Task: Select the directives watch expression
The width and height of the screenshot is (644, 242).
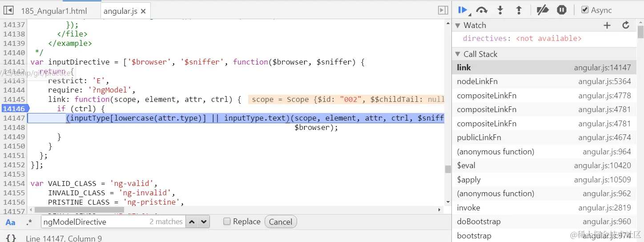Action: 522,39
